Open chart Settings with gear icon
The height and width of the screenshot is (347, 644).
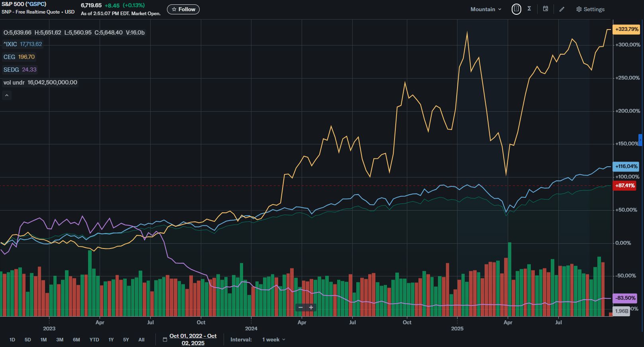(x=590, y=9)
